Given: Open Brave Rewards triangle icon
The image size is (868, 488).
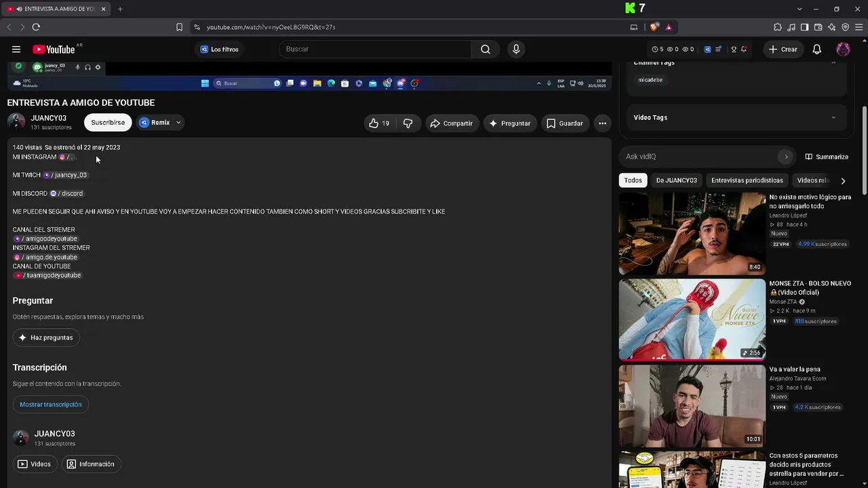Looking at the screenshot, I should (x=669, y=27).
